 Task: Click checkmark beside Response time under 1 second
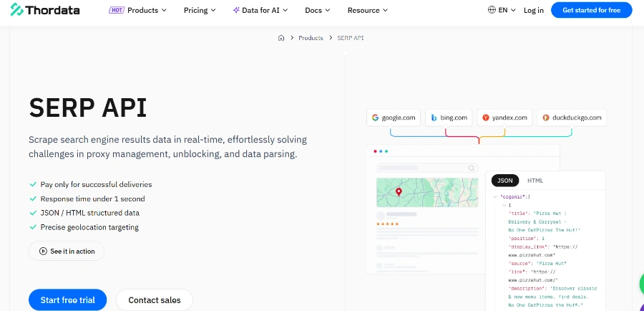33,198
